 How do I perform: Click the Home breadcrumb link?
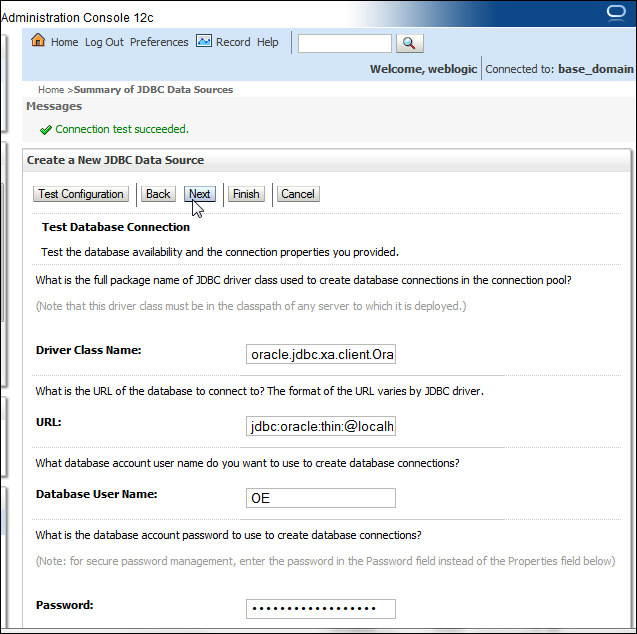pos(51,90)
